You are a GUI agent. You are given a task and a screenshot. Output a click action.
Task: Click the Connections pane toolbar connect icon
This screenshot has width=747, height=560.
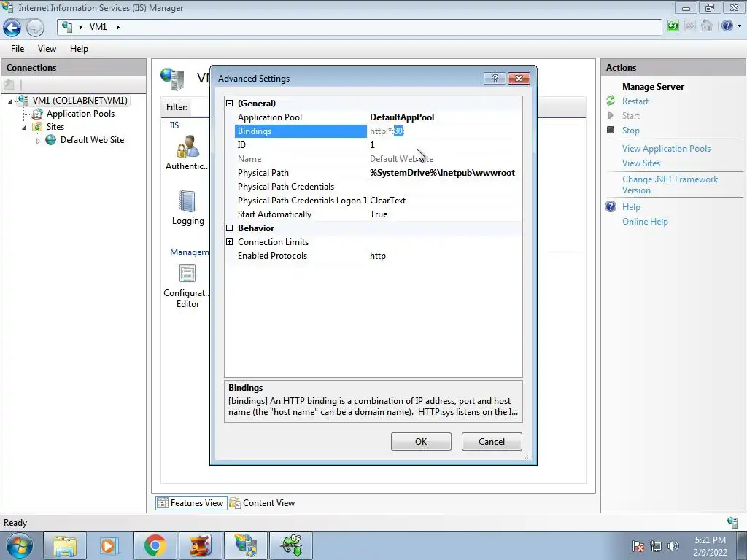9,85
